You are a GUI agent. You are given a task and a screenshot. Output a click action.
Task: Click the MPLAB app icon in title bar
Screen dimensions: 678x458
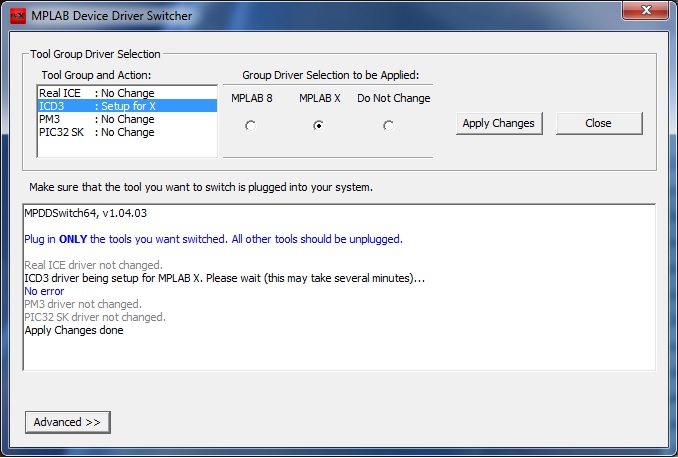(18, 16)
